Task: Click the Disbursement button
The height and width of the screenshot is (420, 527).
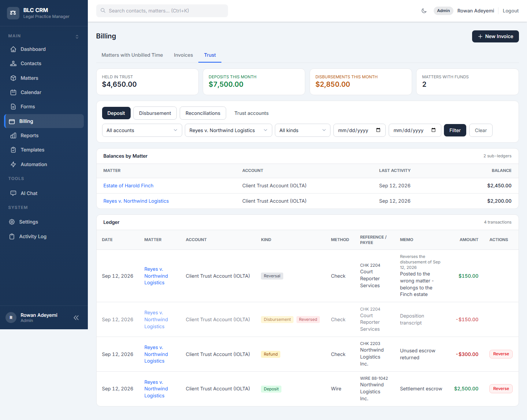Action: (155, 113)
